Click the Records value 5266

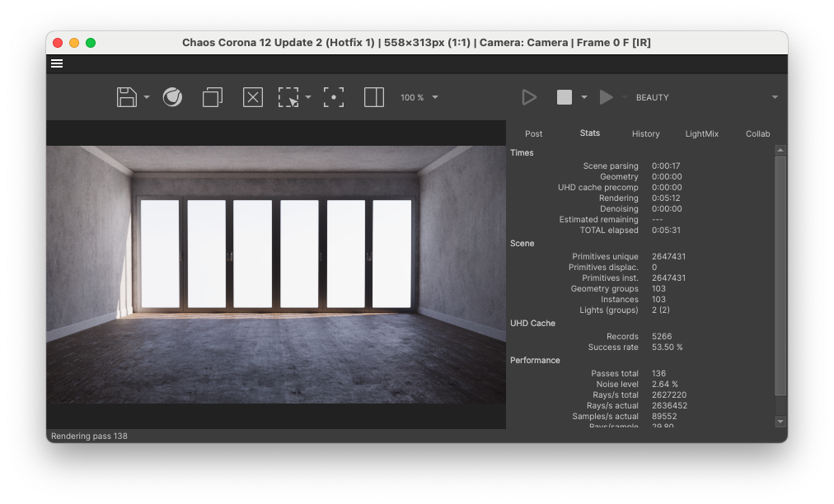(662, 337)
